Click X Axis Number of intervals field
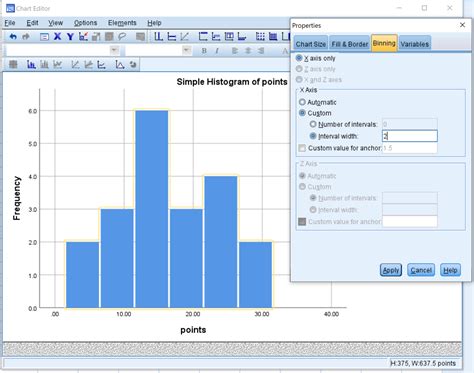This screenshot has height=373, width=474. pos(410,124)
